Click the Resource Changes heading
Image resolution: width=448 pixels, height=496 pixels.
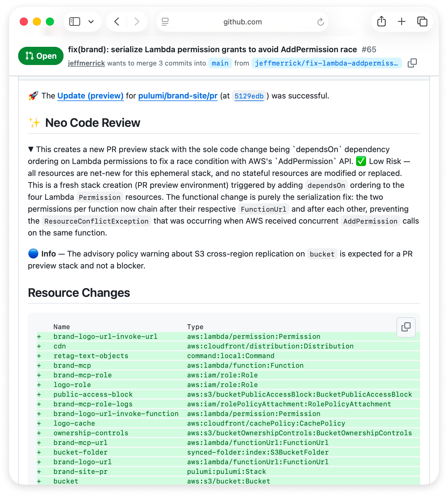[x=79, y=293]
